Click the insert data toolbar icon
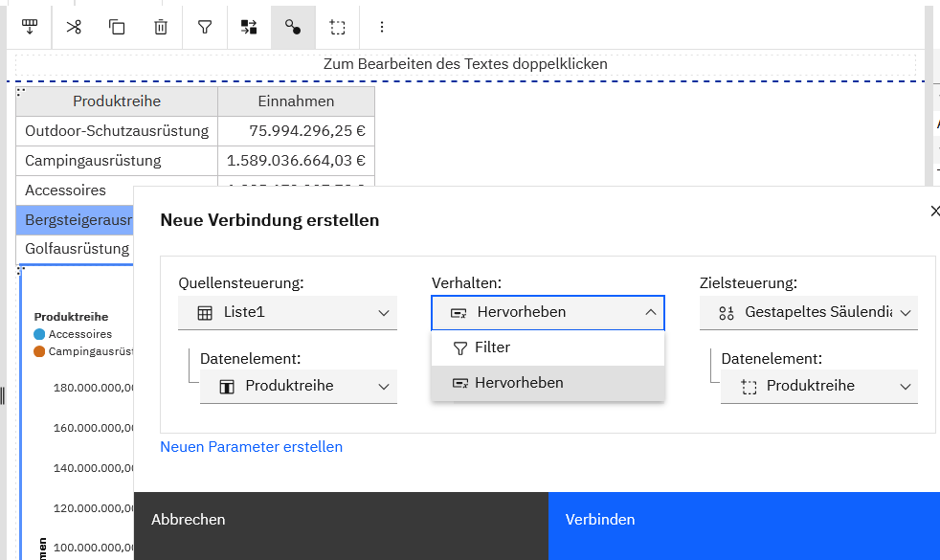Image resolution: width=940 pixels, height=560 pixels. pos(30,27)
